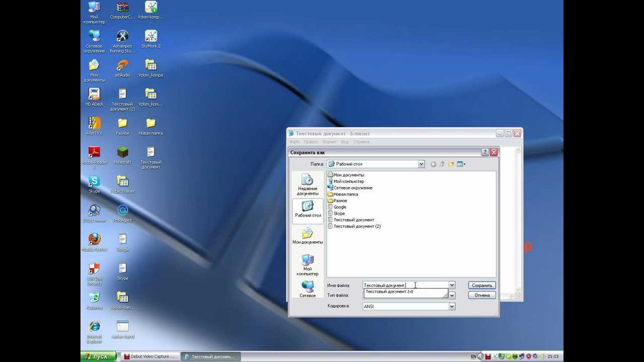This screenshot has height=362, width=644.
Task: Click the EN language indicator in taskbar
Action: (473, 356)
